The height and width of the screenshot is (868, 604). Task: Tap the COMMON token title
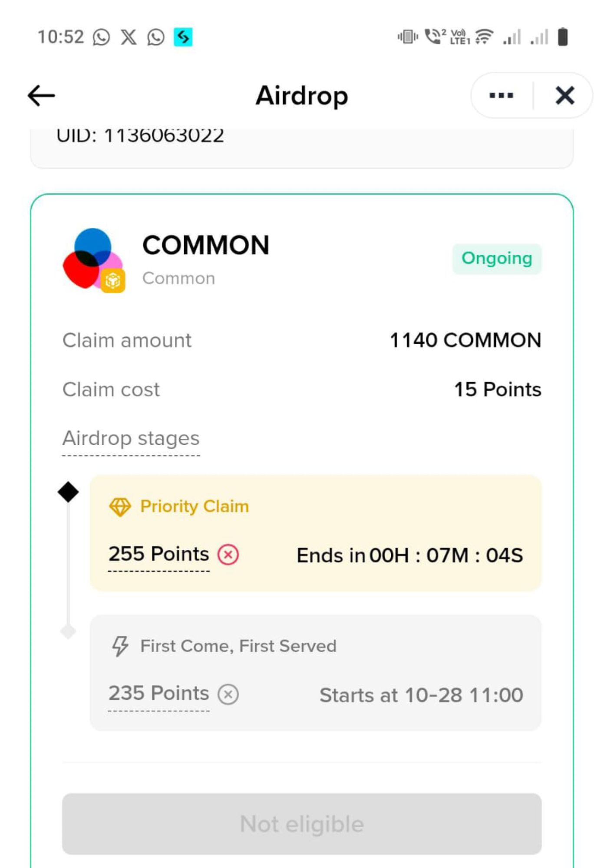coord(206,245)
